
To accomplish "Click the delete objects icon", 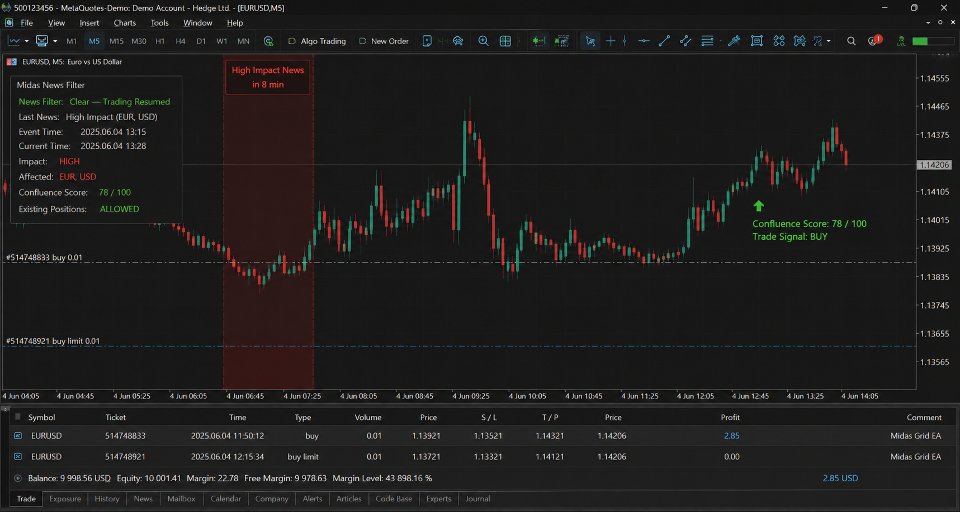I will (x=800, y=41).
